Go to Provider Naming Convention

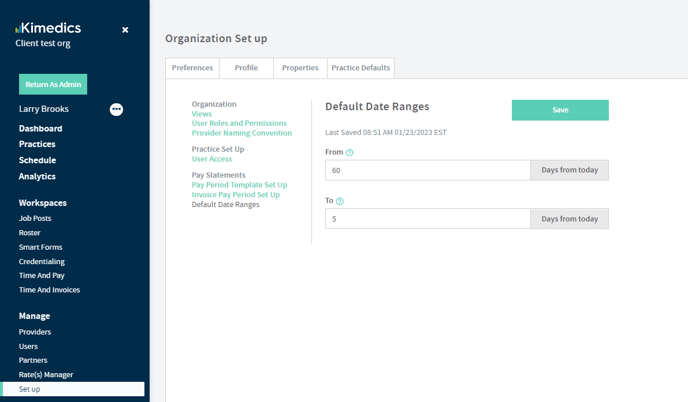[242, 133]
